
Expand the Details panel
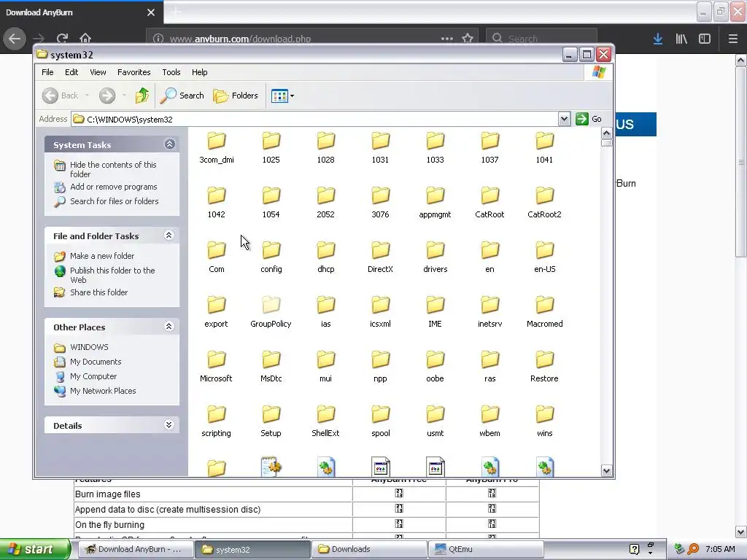tap(169, 425)
